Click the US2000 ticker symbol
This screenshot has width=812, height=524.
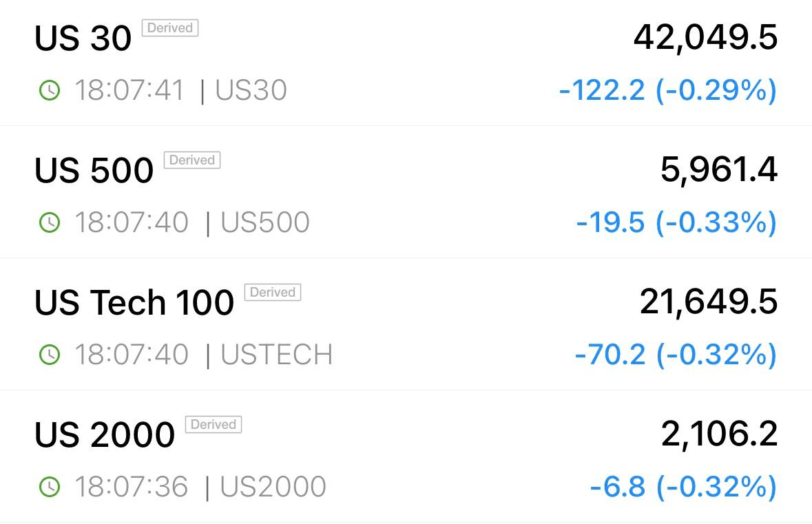(273, 488)
